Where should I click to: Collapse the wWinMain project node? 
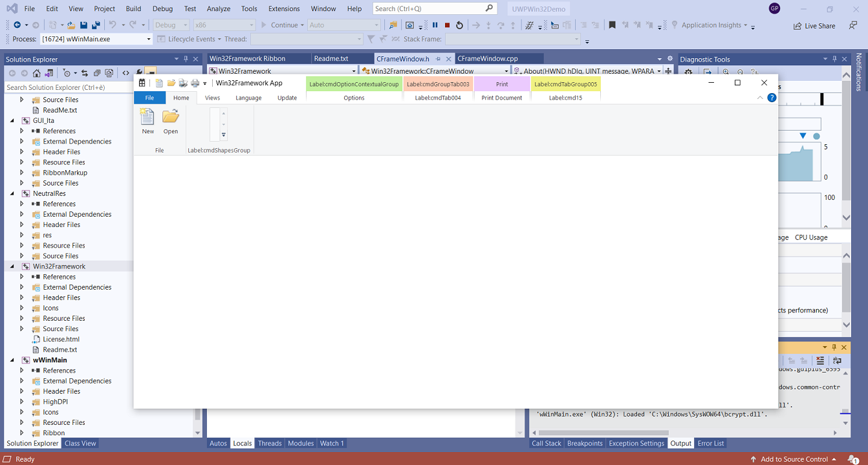13,360
